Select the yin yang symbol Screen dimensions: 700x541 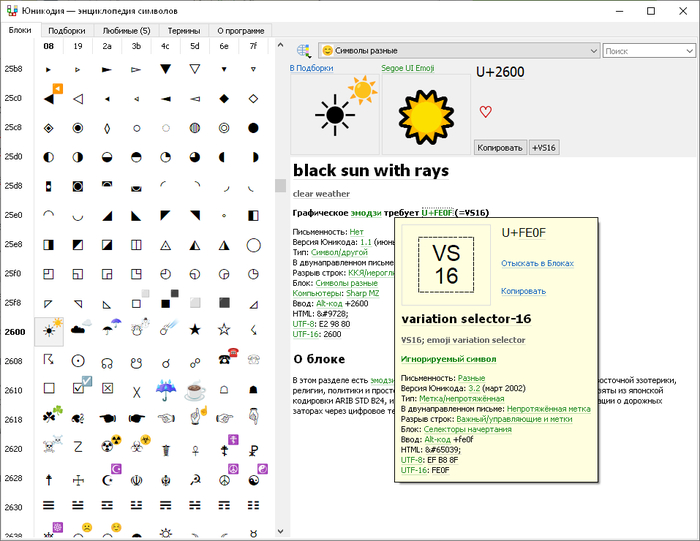pos(253,477)
